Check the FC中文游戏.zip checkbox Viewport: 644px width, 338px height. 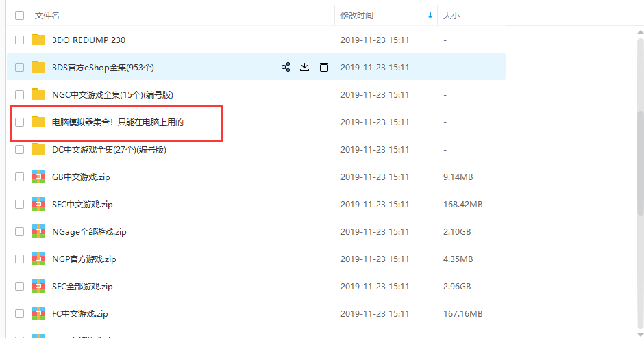tap(19, 313)
